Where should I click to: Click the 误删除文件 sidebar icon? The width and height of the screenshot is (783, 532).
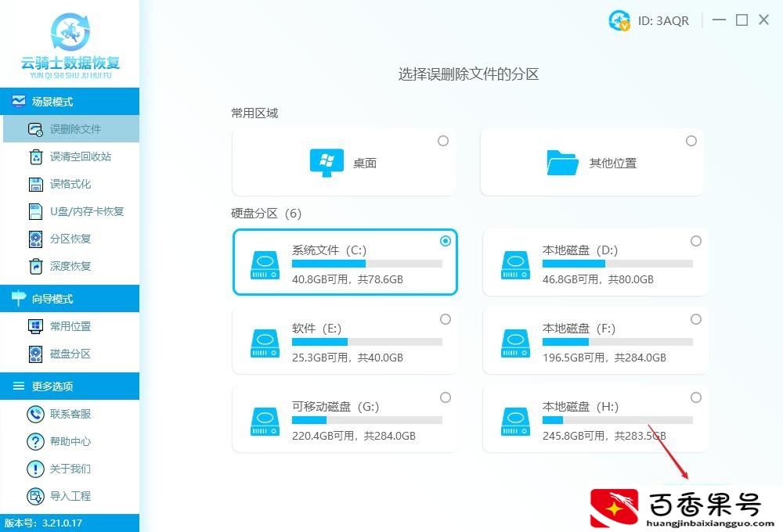point(35,129)
